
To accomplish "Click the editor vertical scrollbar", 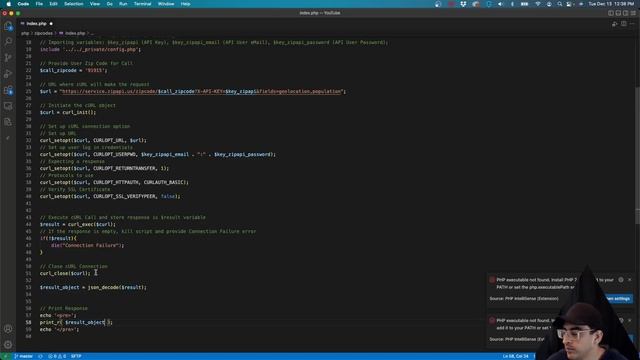I will (x=637, y=155).
